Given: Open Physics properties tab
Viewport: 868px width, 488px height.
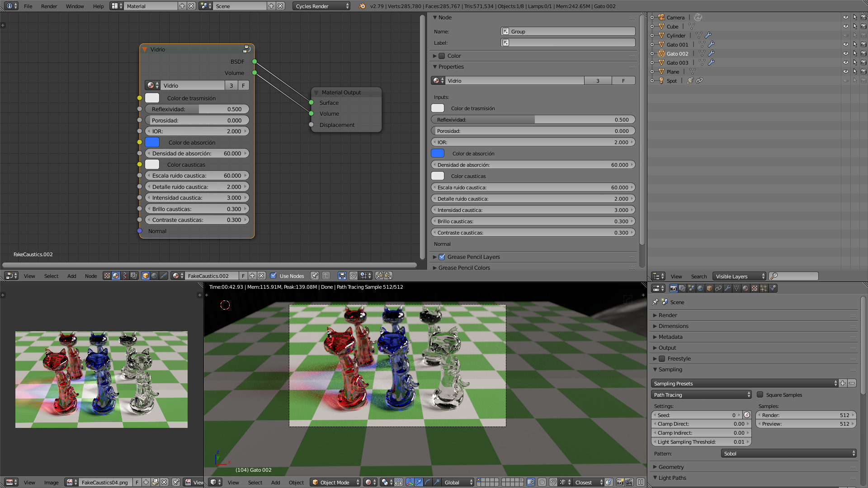Looking at the screenshot, I should pos(773,288).
